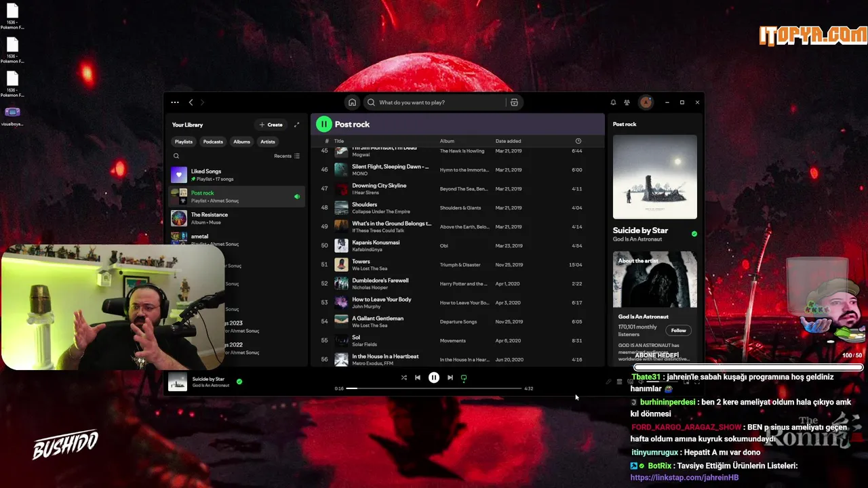Image resolution: width=868 pixels, height=488 pixels.
Task: Play track How to Leave Your Body
Action: tap(458, 302)
